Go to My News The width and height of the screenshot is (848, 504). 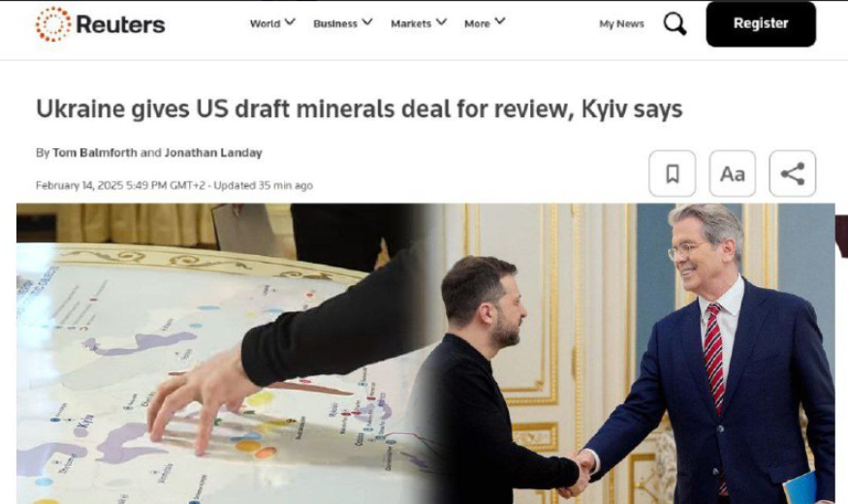[x=621, y=24]
